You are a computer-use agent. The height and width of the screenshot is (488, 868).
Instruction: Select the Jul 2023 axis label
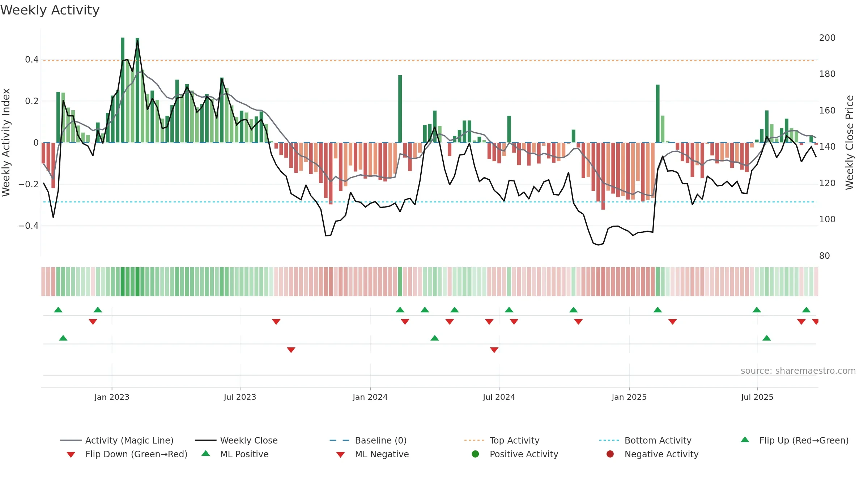click(x=240, y=397)
